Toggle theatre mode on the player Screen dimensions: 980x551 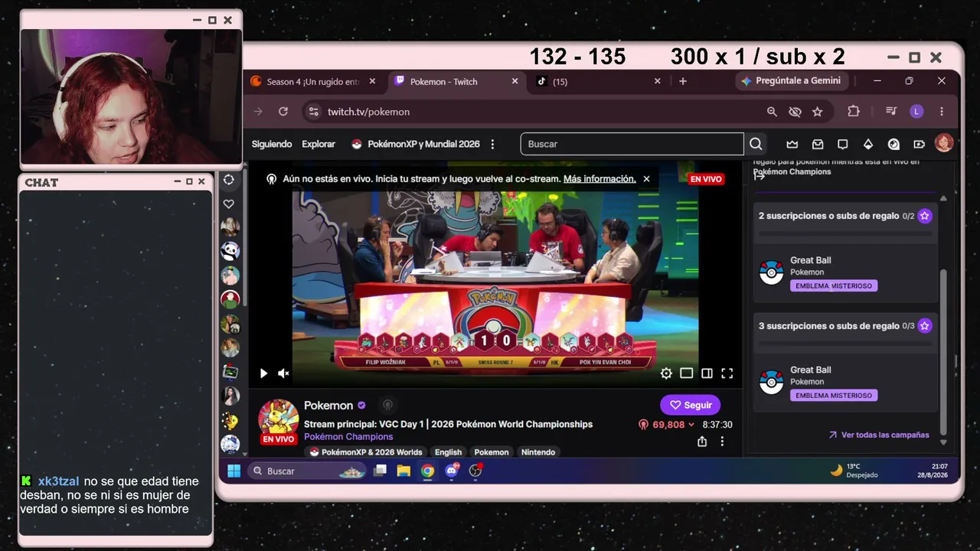pos(687,373)
